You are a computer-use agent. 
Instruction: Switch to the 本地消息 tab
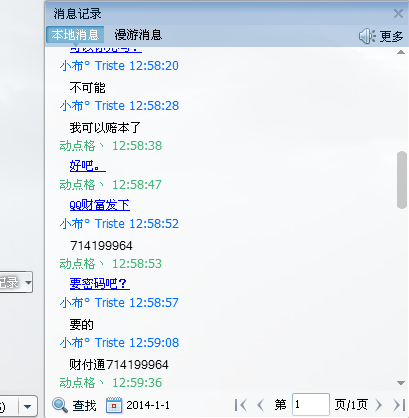pos(75,35)
